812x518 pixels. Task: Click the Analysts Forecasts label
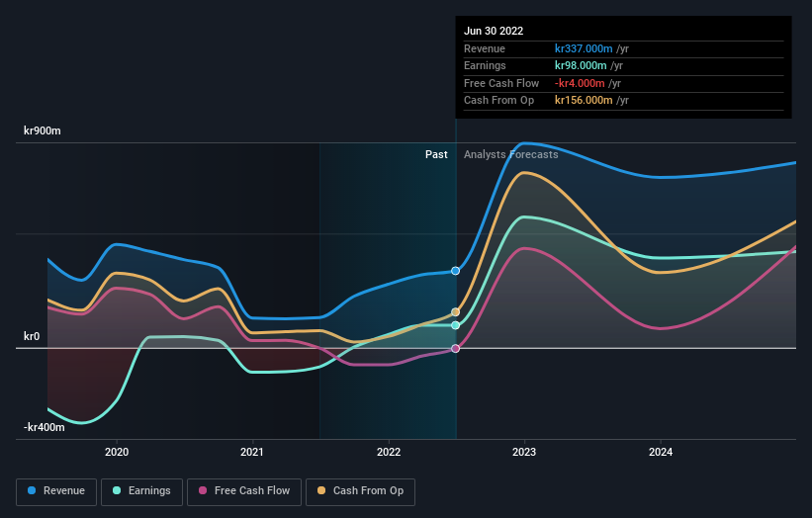click(511, 155)
